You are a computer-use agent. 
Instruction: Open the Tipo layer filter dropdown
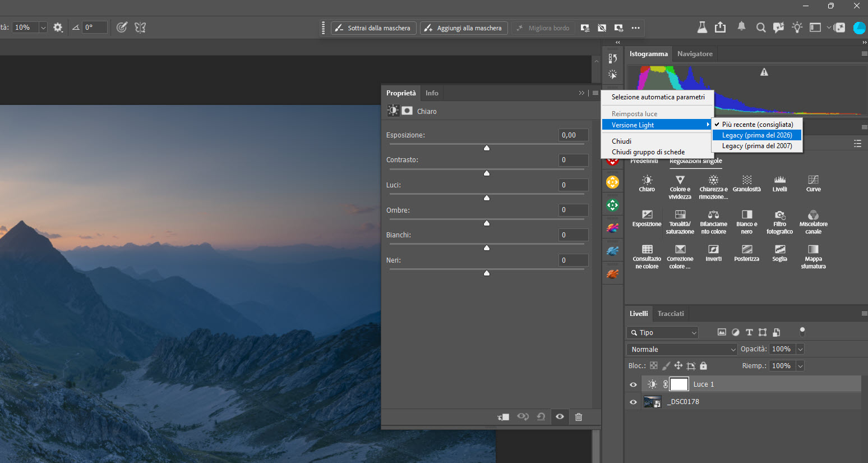coord(662,332)
